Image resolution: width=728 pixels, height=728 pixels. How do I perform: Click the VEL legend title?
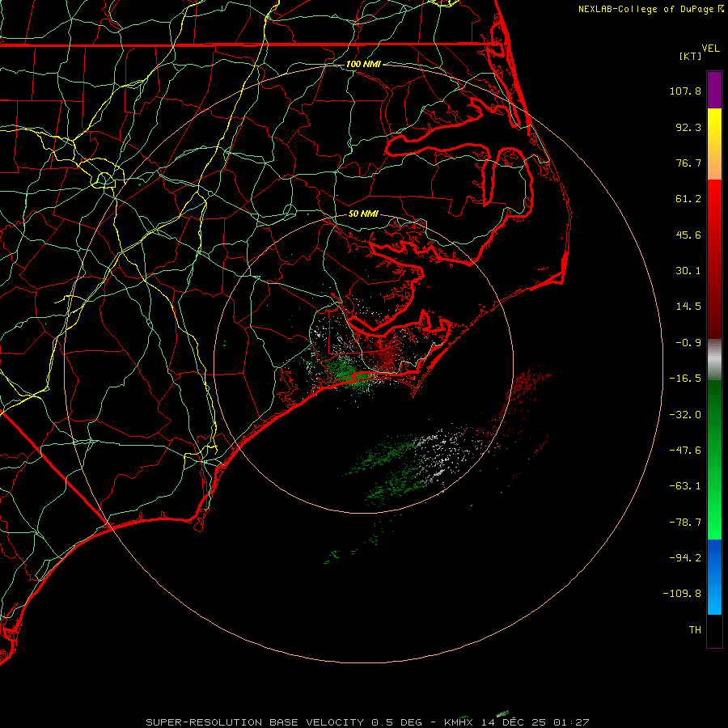[x=710, y=49]
